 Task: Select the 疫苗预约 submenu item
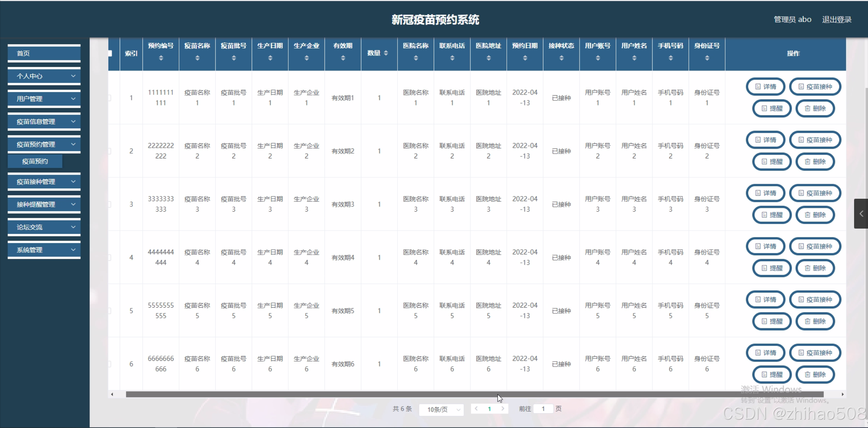pyautogui.click(x=35, y=161)
